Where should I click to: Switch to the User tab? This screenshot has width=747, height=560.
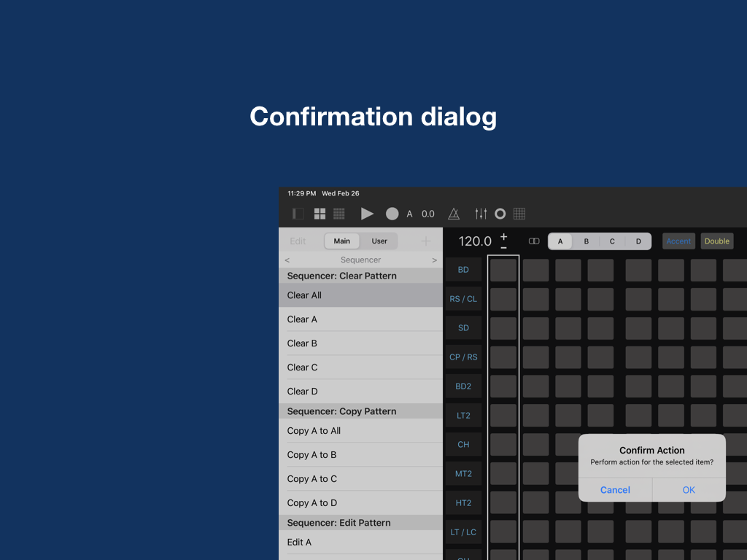pos(379,241)
